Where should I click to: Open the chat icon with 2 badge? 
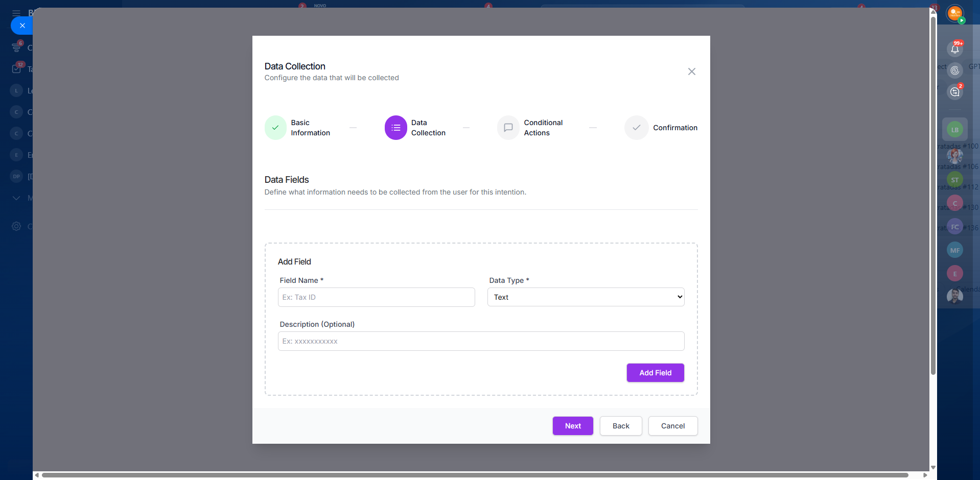(954, 92)
